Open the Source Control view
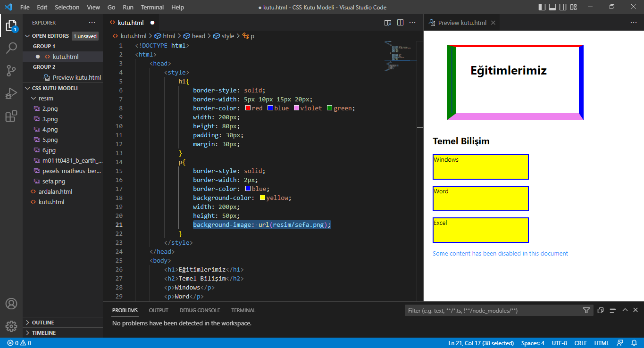The image size is (644, 348). pyautogui.click(x=11, y=71)
